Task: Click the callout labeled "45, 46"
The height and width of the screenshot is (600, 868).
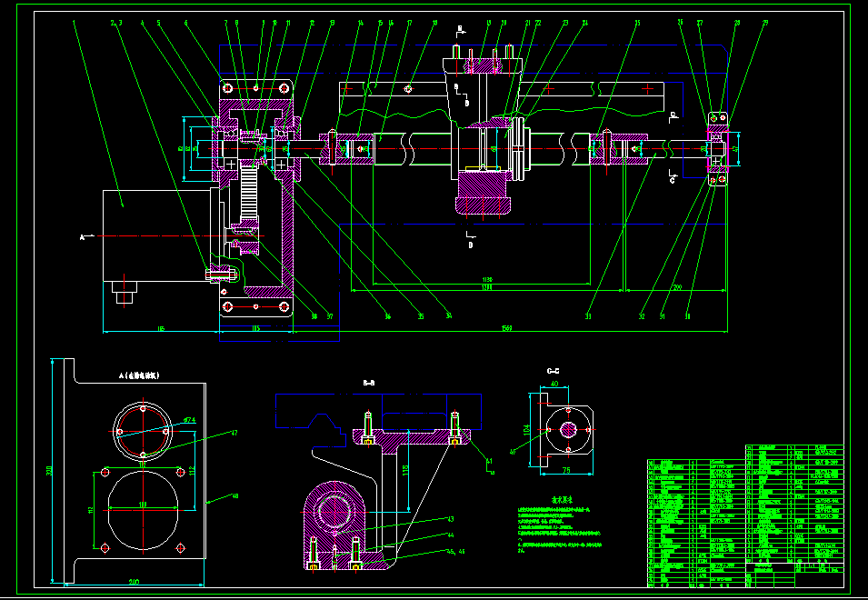Action: 456,552
